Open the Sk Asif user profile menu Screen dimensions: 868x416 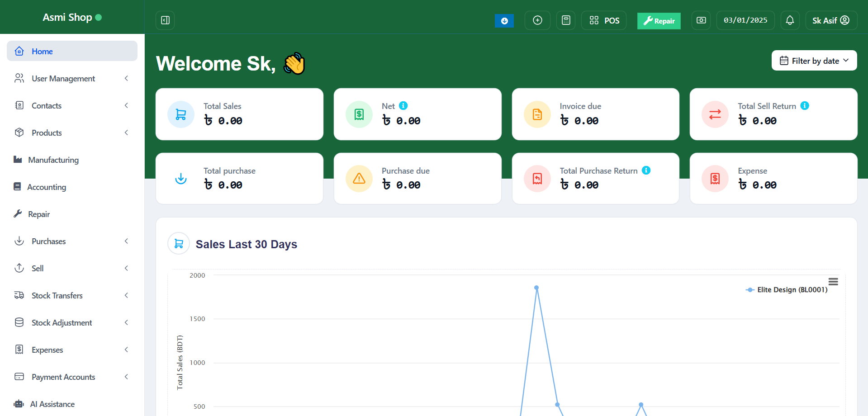[830, 20]
